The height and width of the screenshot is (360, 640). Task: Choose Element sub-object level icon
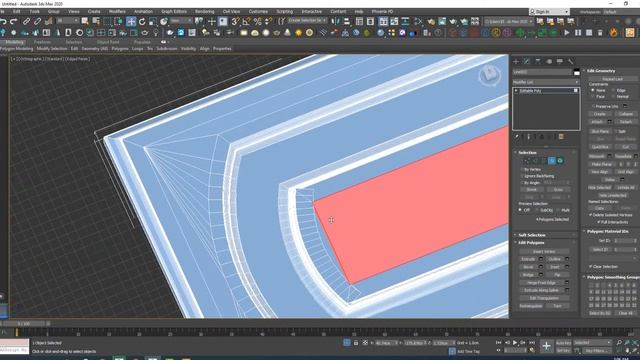[x=560, y=161]
